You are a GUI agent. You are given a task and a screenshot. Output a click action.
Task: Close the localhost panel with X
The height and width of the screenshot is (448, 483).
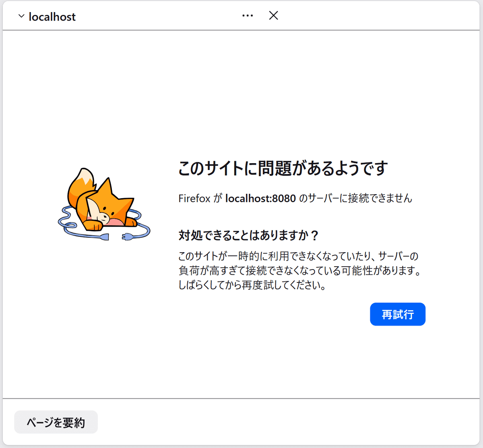point(274,16)
